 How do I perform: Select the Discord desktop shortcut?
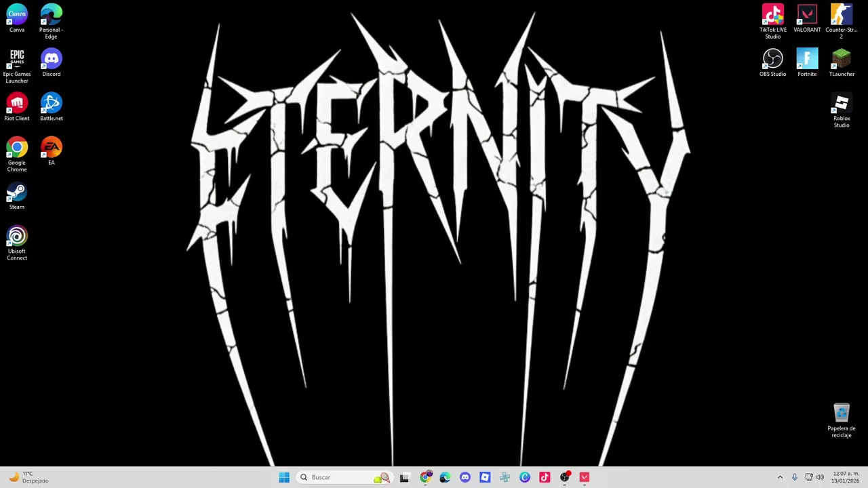pyautogui.click(x=51, y=63)
